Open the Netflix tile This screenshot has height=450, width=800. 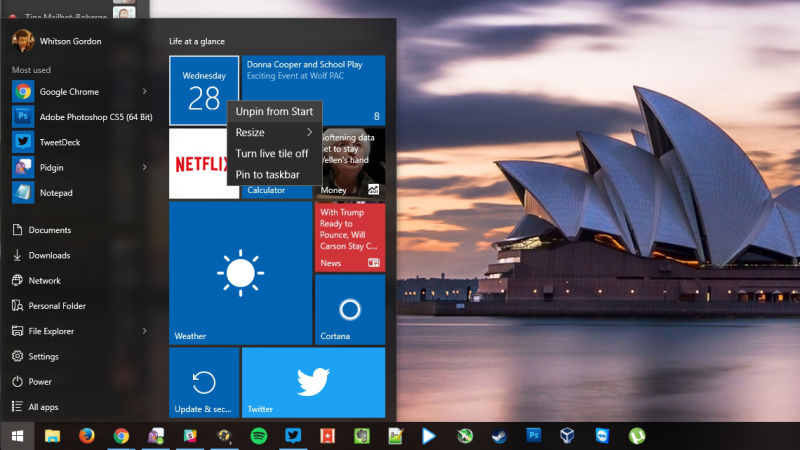tap(199, 163)
